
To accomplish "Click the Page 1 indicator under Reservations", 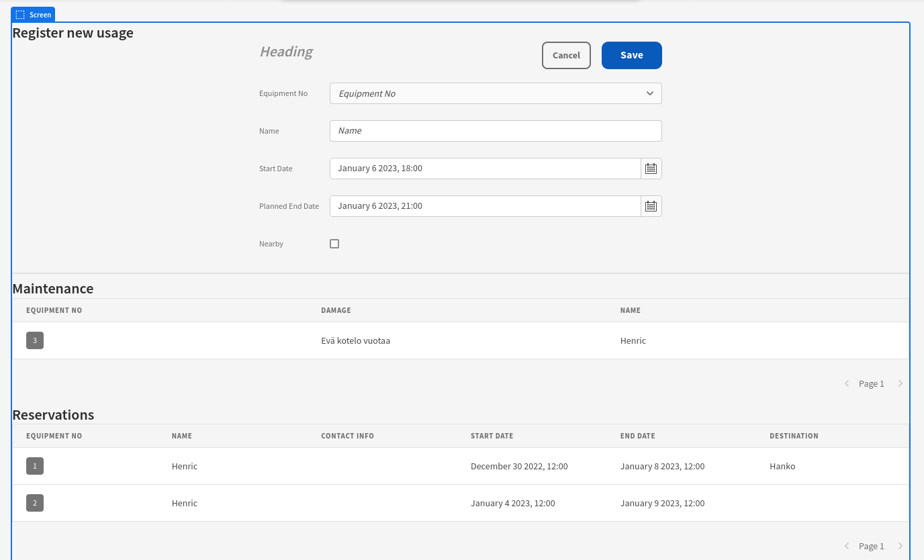I will [871, 546].
